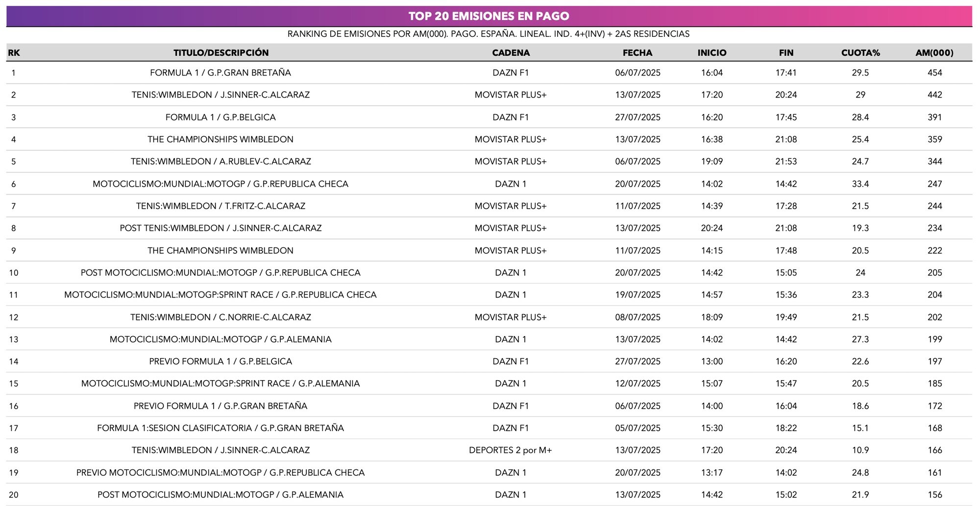Click the DEPORTES 2 por M+ channel cell
This screenshot has width=980, height=514.
510,450
